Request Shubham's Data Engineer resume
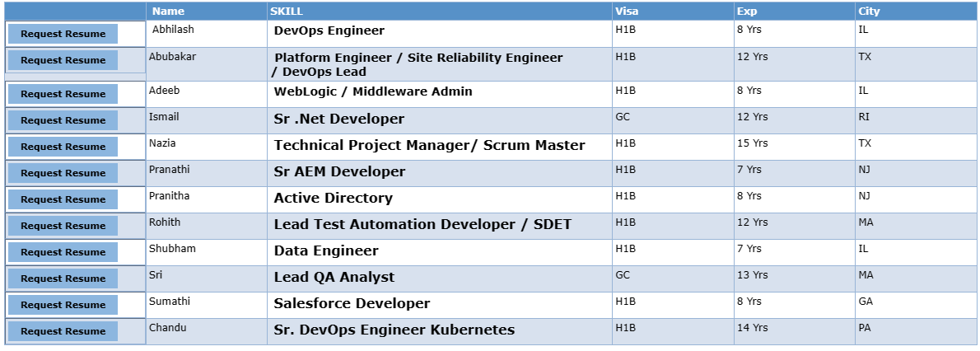This screenshot has height=351, width=980. [x=63, y=252]
